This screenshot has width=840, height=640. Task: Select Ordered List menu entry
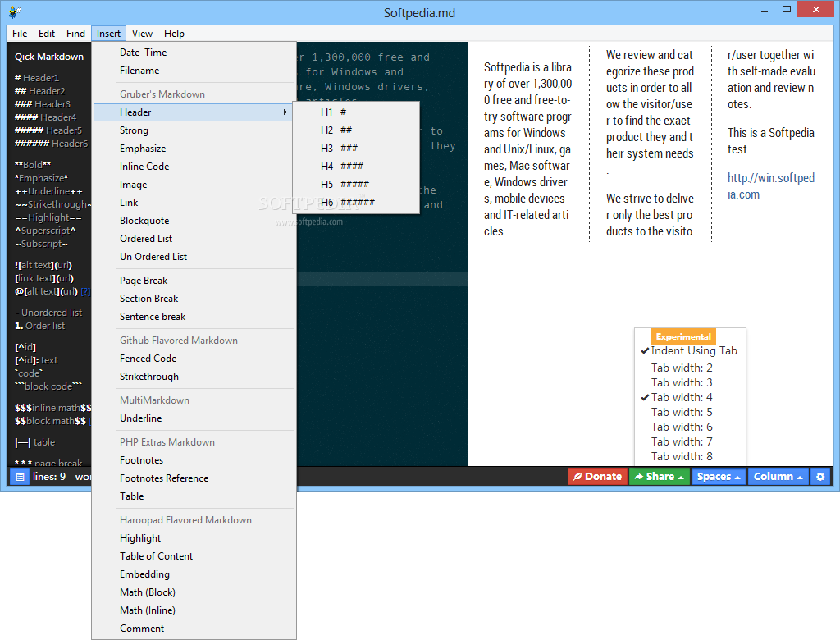point(194,239)
